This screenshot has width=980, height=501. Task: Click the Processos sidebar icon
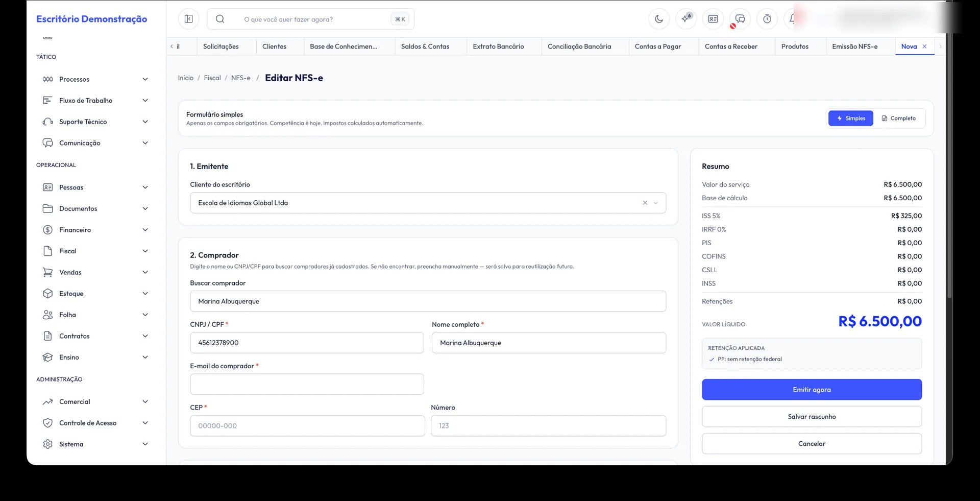47,79
